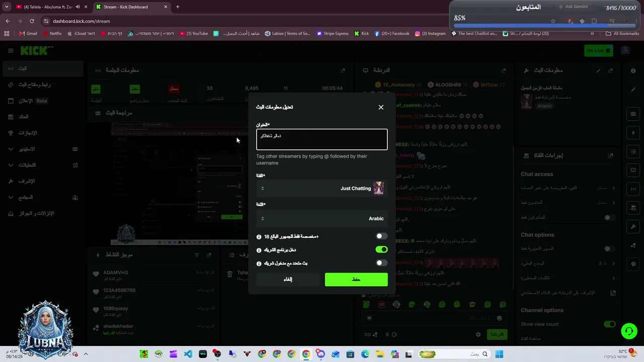644x362 pixels.
Task: Expand the الاستديو section in the sidebar
Action: pyautogui.click(x=43, y=149)
